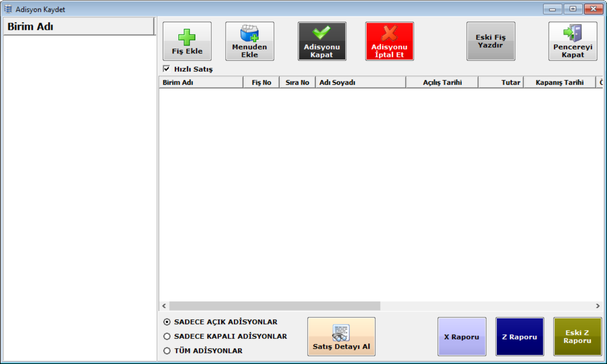
Task: Open the Eski Z Raporu button
Action: (x=577, y=337)
